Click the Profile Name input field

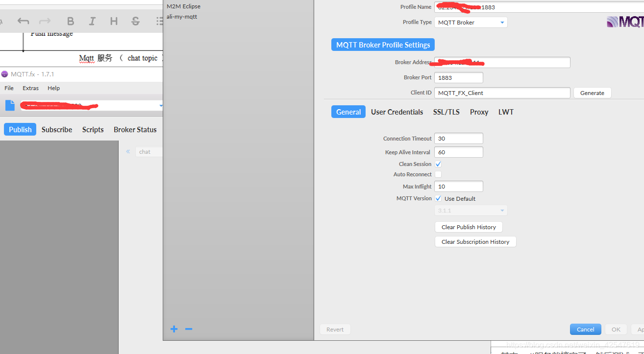click(539, 7)
